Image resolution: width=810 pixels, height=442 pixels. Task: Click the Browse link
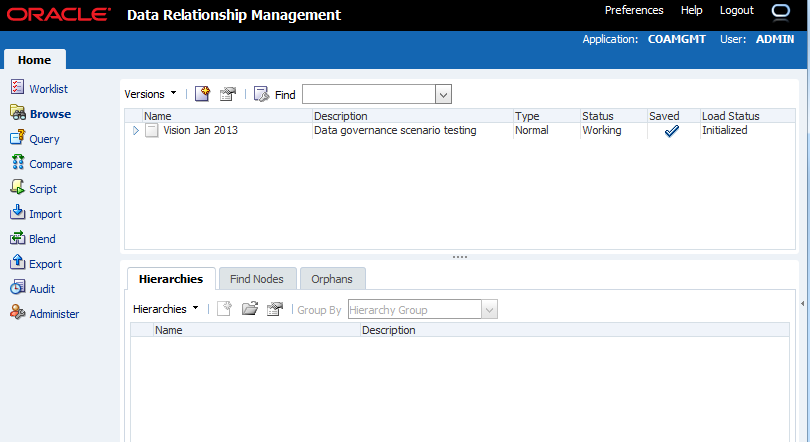pos(50,114)
